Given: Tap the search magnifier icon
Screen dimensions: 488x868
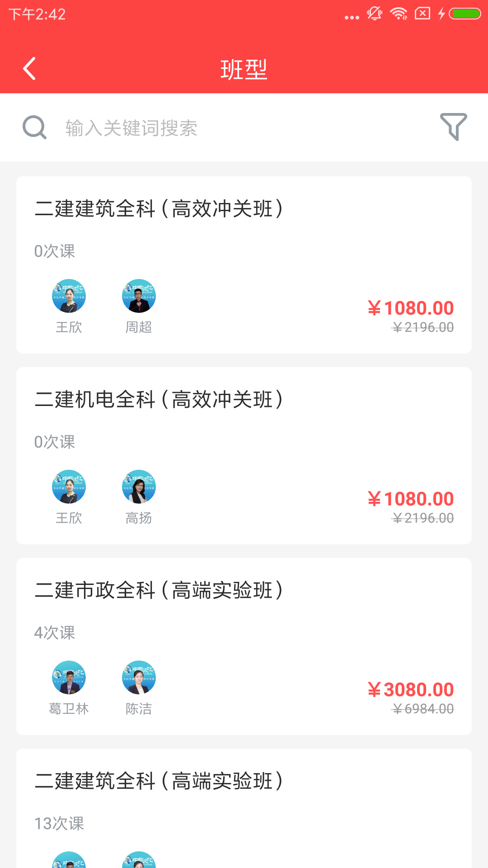Looking at the screenshot, I should [x=34, y=127].
